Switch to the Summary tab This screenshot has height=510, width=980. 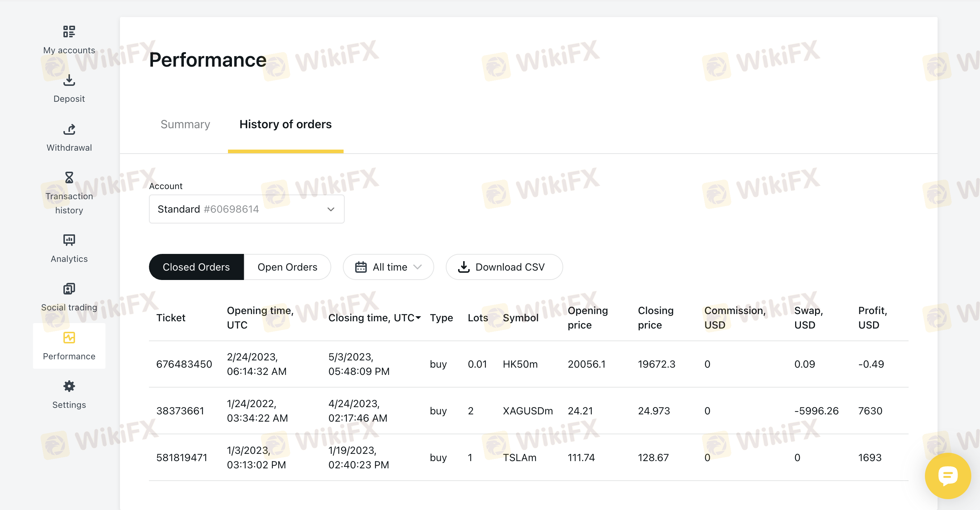(185, 124)
